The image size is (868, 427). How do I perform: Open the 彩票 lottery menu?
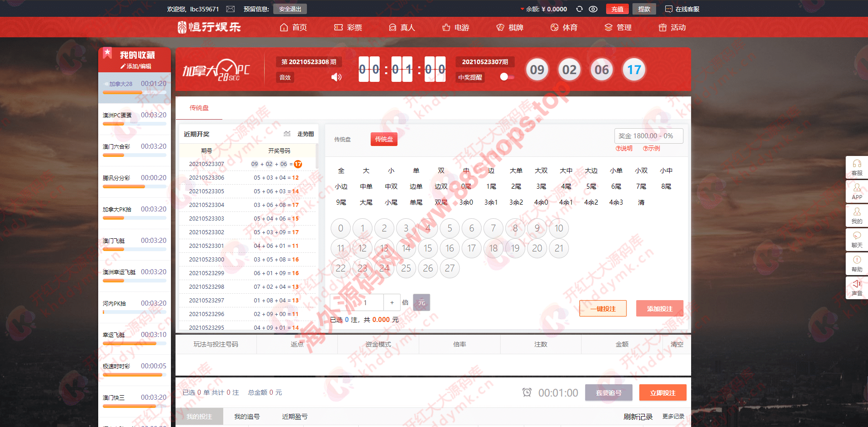click(x=348, y=27)
